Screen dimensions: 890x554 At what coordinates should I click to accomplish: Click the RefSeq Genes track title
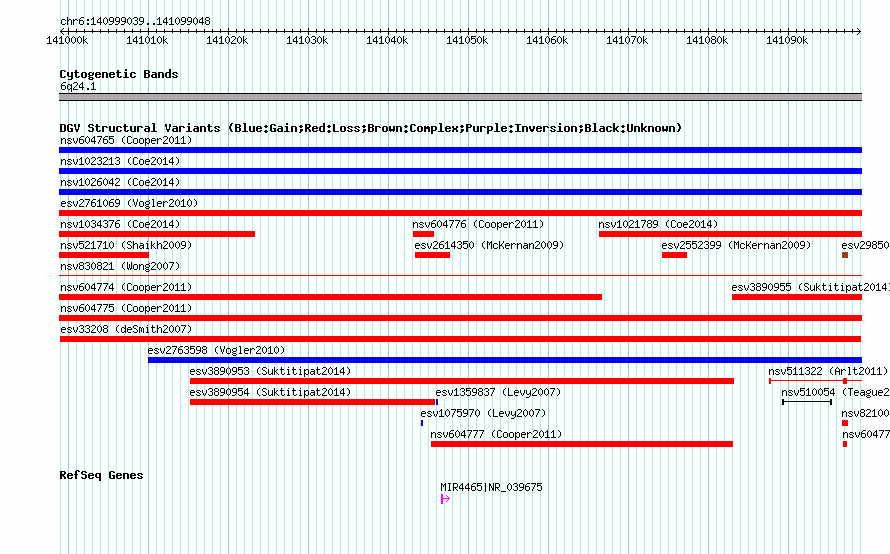click(101, 475)
